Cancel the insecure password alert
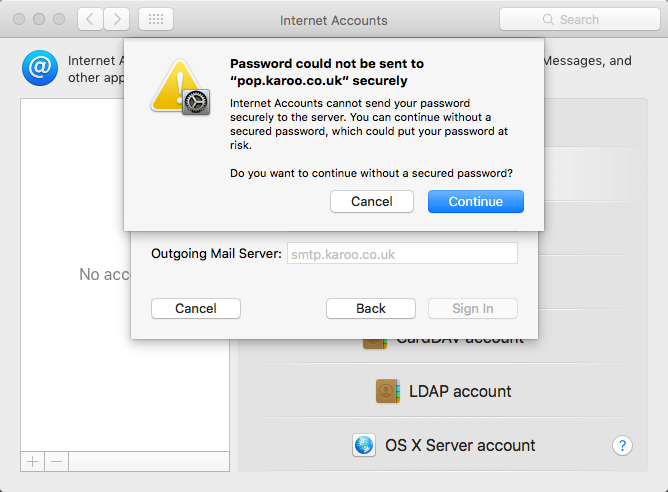 click(x=371, y=201)
